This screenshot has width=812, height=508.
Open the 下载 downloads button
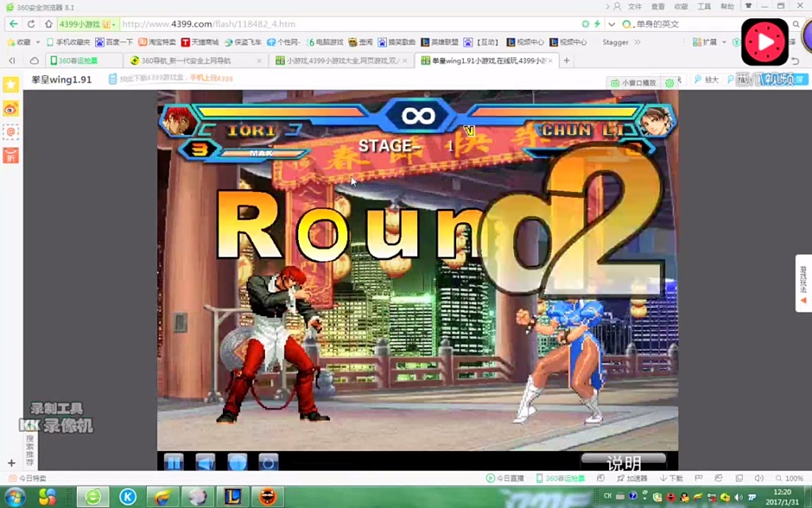671,479
